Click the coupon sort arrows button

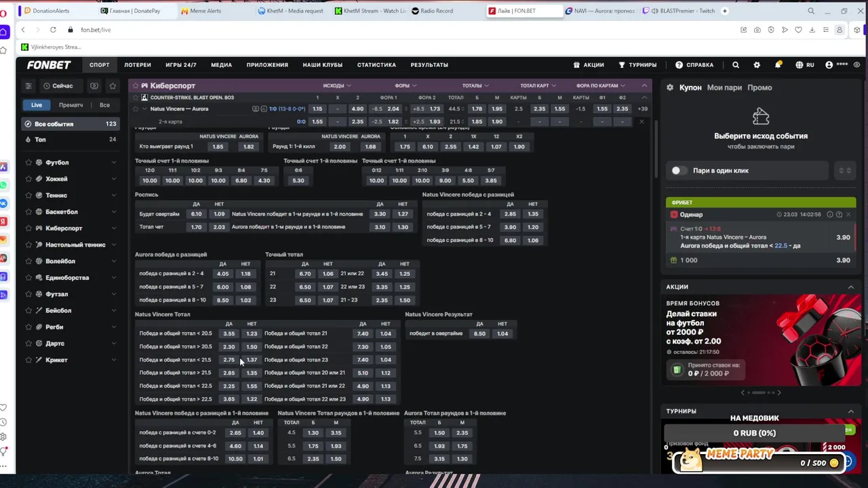845,171
